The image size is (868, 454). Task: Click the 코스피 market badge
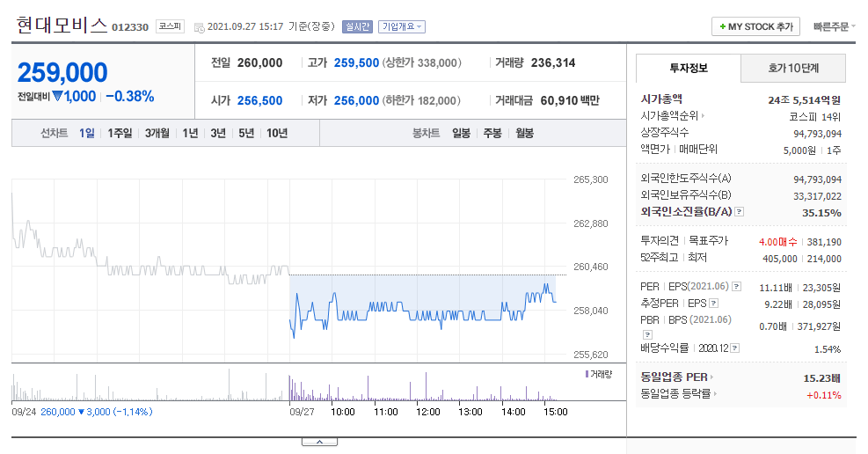pyautogui.click(x=170, y=26)
